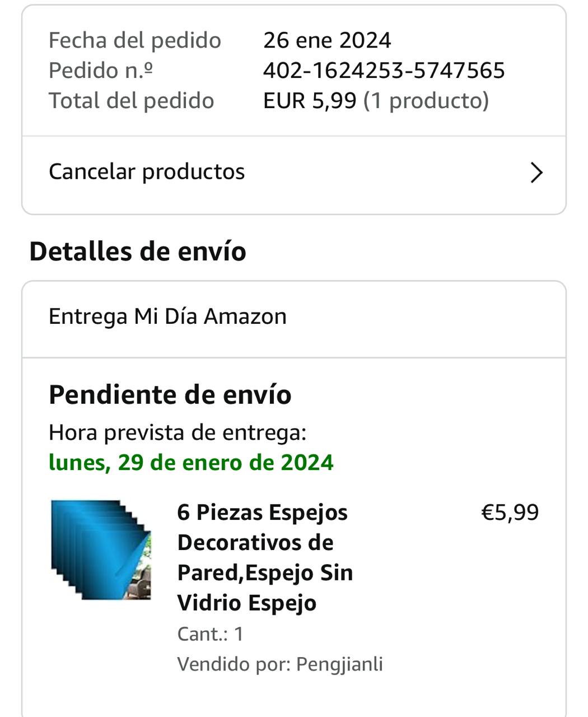Click the Cant.: 1 quantity text
Screen dimensions: 588x717
(211, 634)
